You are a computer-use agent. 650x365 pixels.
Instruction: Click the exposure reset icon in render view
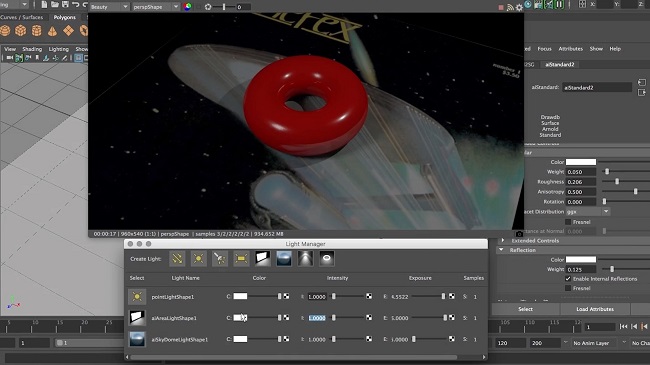[208, 7]
